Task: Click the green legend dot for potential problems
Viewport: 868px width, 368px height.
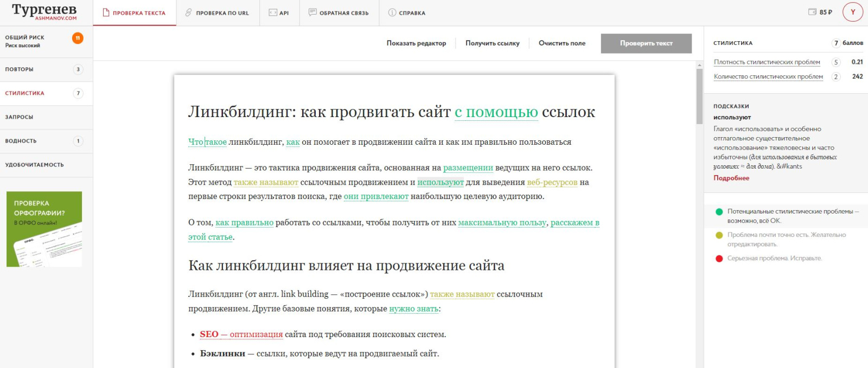Action: 719,212
